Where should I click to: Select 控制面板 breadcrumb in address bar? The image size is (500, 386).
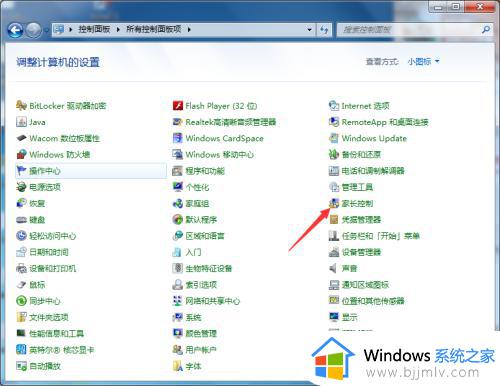pos(94,29)
